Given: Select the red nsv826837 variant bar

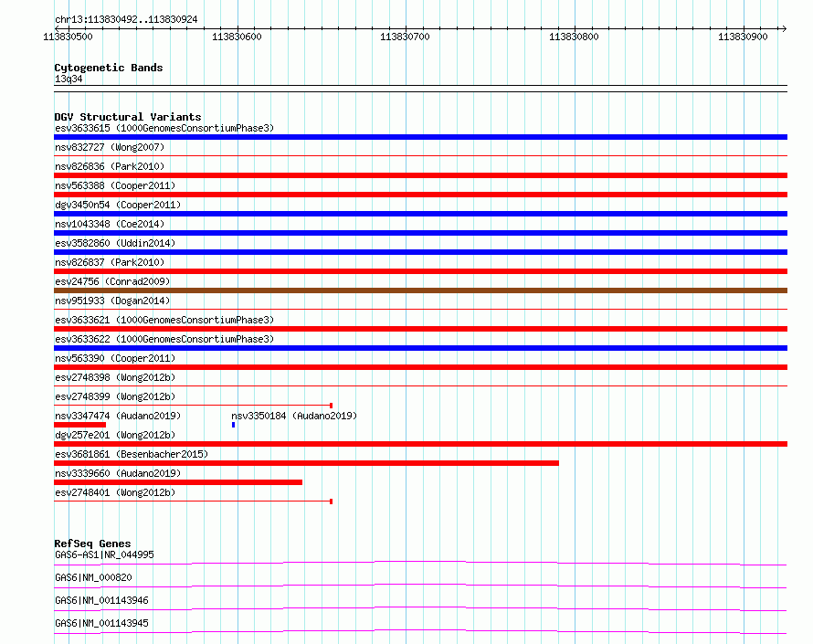Looking at the screenshot, I should click(420, 271).
